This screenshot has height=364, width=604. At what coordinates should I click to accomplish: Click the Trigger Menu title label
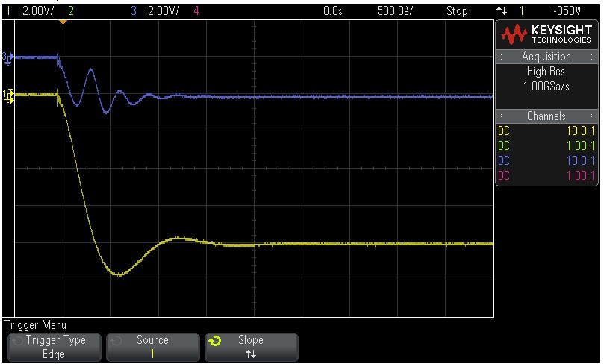(35, 325)
